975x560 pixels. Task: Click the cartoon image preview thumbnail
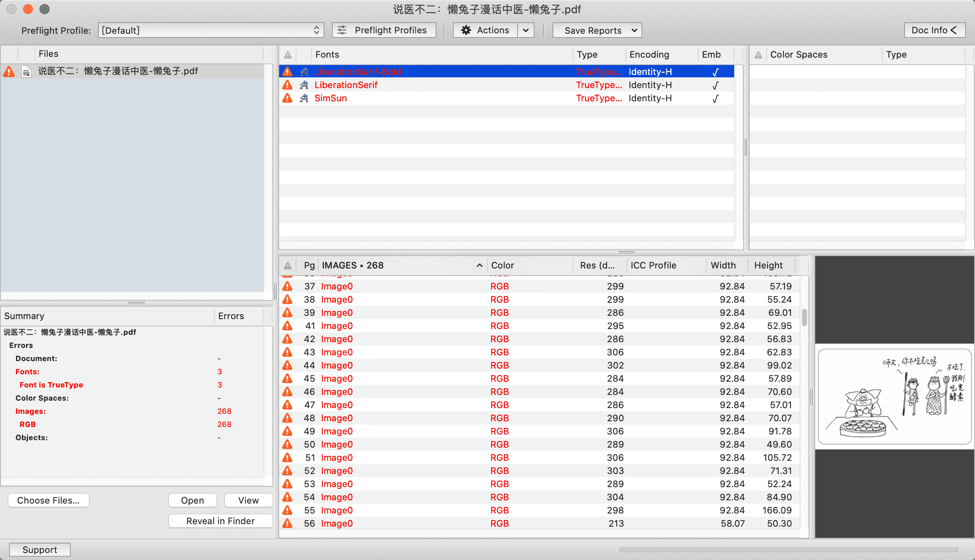click(894, 397)
